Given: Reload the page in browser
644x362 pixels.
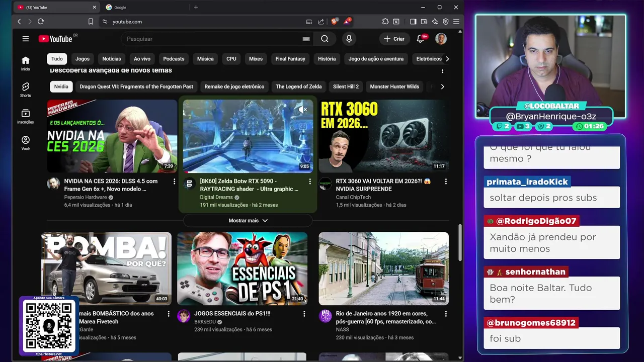Looking at the screenshot, I should pos(41,22).
